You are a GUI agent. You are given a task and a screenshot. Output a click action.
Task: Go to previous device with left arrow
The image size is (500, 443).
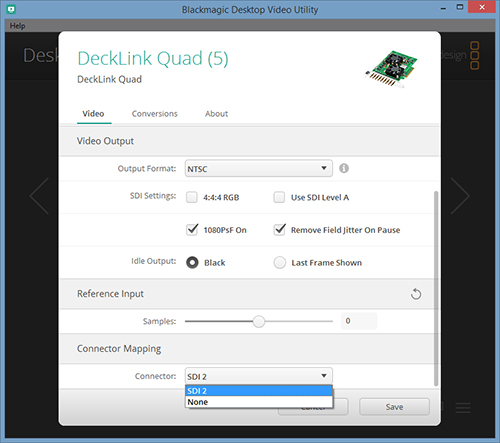[39, 196]
